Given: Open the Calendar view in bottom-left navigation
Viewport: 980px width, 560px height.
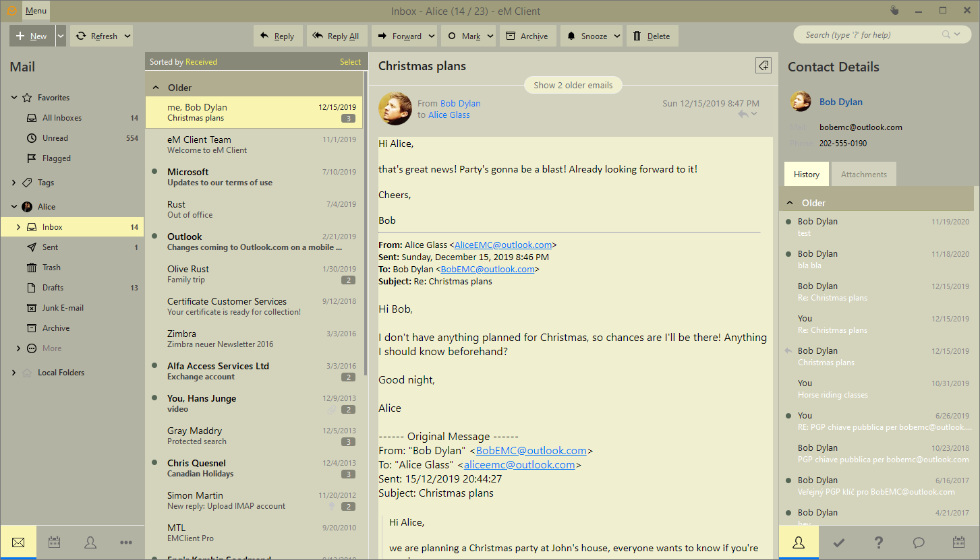Looking at the screenshot, I should pos(55,542).
